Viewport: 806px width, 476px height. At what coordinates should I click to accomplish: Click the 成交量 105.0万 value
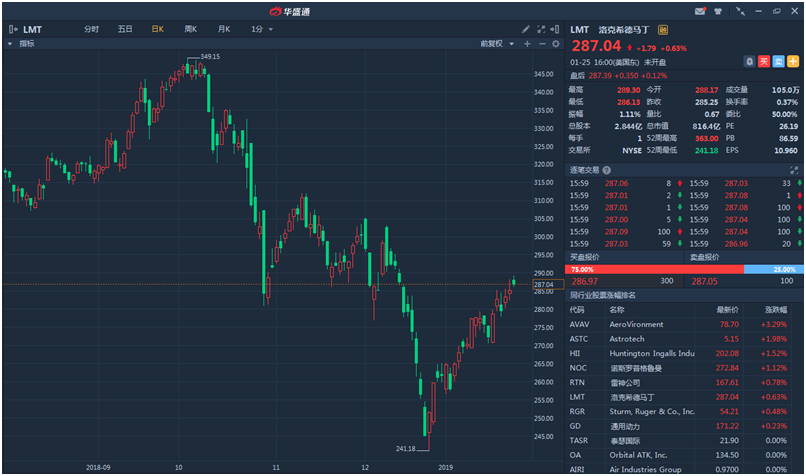tap(785, 90)
